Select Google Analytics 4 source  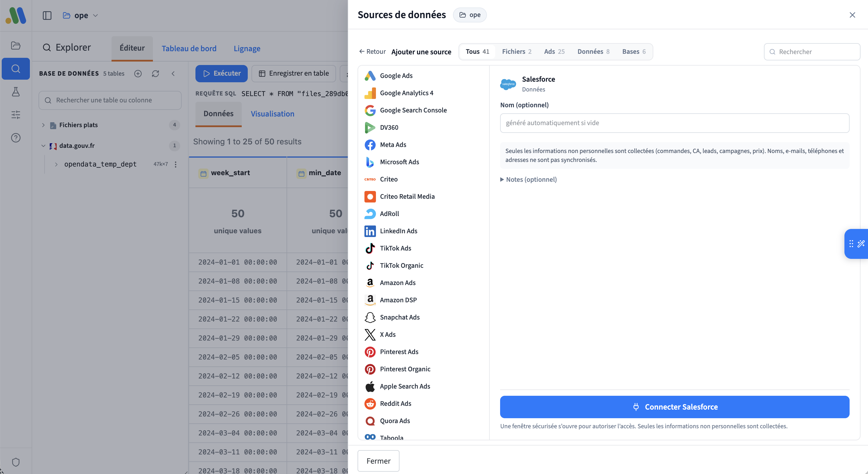(x=424, y=93)
